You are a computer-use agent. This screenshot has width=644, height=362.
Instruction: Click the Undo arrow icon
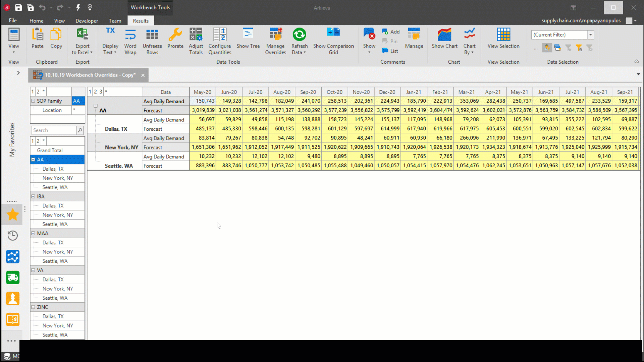(42, 7)
